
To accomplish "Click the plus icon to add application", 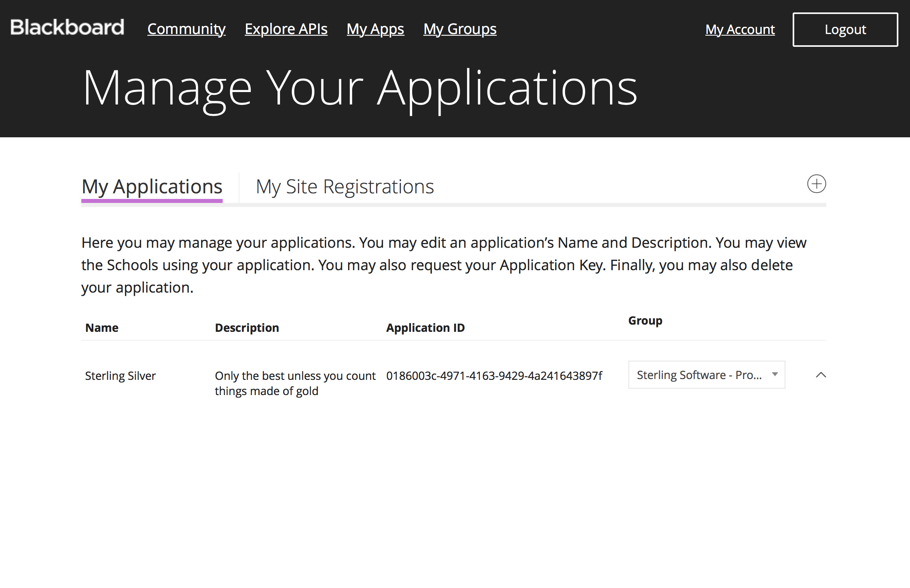I will tap(816, 184).
